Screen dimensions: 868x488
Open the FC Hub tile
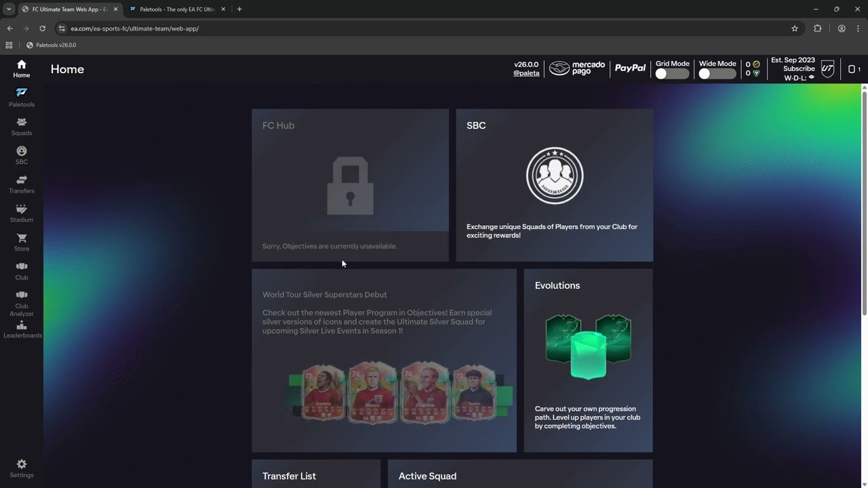coord(350,185)
